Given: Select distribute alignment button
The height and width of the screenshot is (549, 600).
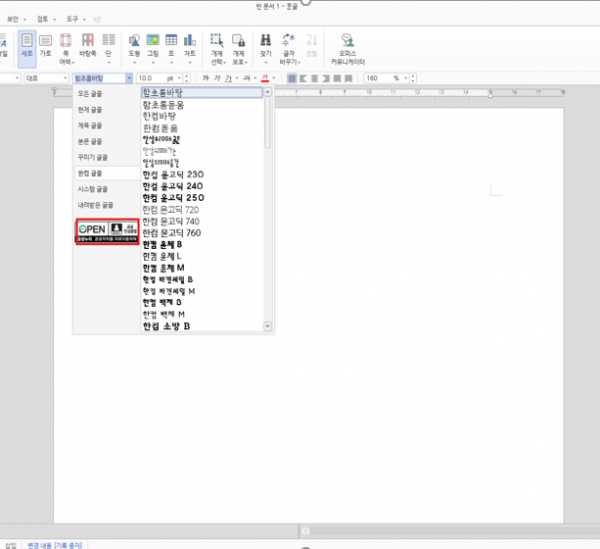Looking at the screenshot, I should click(337, 78).
